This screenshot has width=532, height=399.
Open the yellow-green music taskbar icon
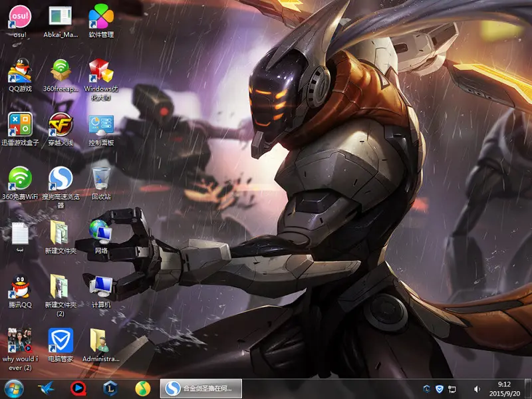(x=143, y=388)
